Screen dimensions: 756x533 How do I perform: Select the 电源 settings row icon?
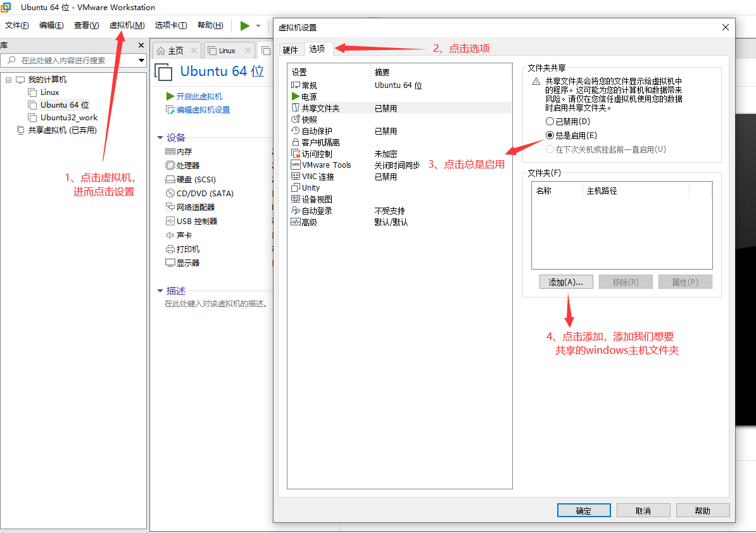(x=296, y=96)
